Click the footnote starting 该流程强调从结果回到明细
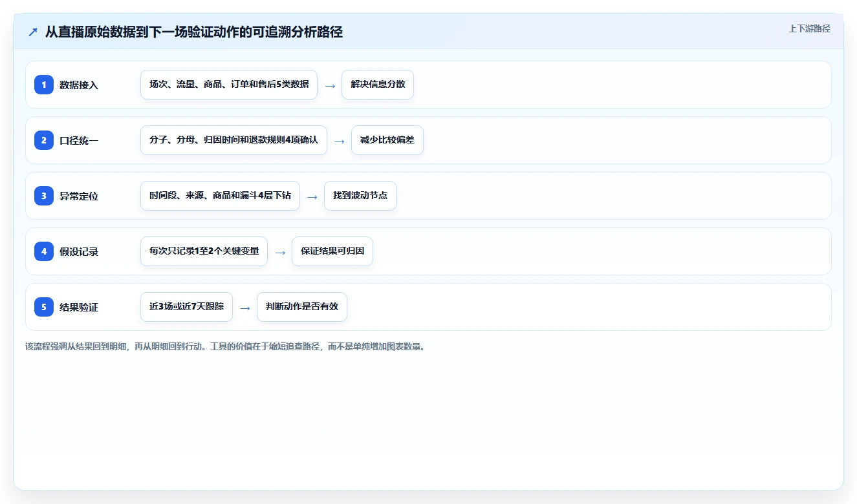 (x=224, y=346)
